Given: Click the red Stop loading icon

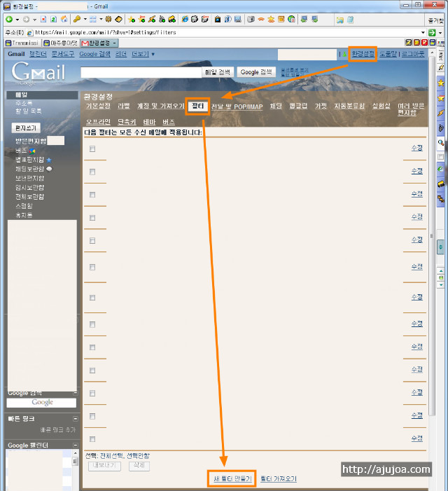Looking at the screenshot, I should (43, 20).
